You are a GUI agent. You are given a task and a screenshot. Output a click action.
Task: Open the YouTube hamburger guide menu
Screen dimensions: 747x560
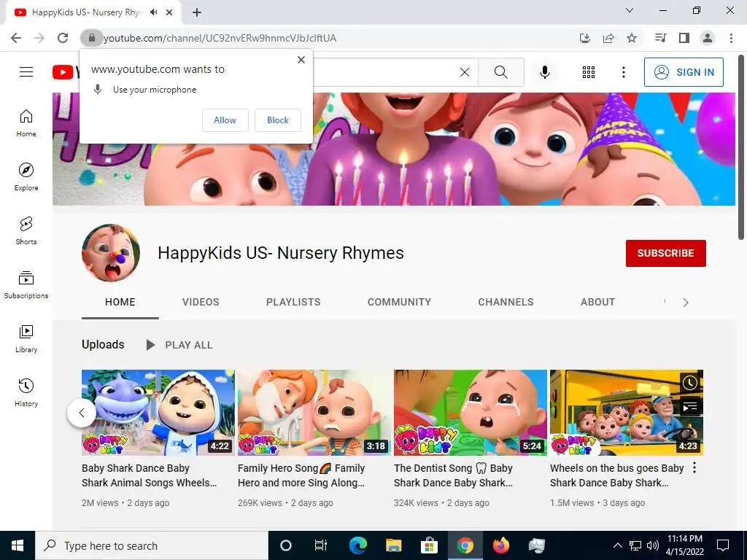pyautogui.click(x=26, y=72)
